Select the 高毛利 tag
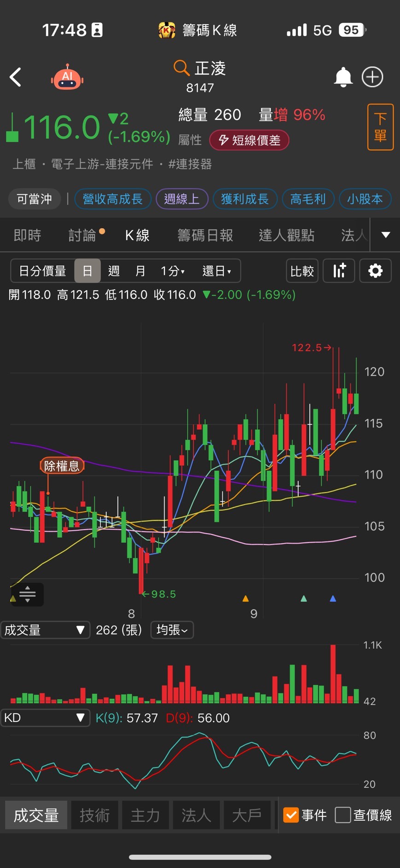The width and height of the screenshot is (400, 868). coord(308,199)
